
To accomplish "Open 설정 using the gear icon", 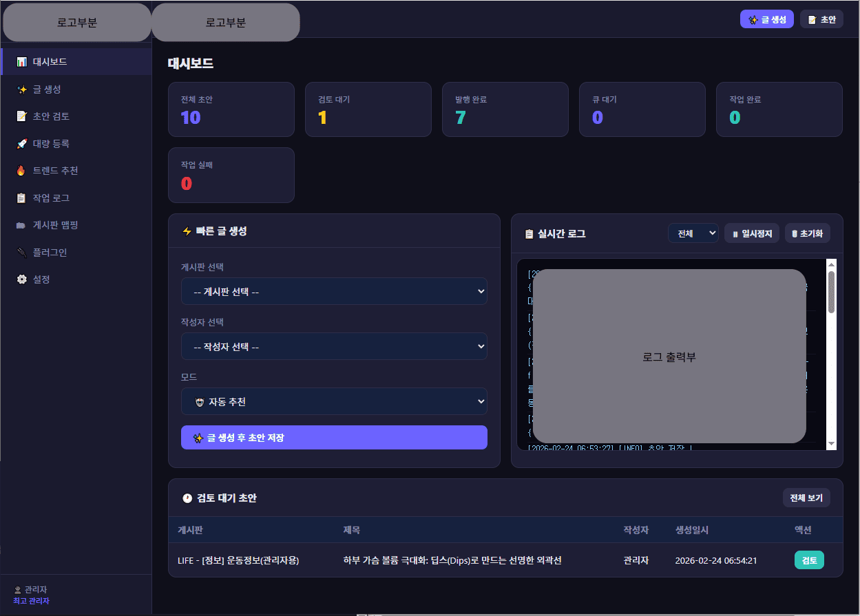I will click(x=23, y=279).
